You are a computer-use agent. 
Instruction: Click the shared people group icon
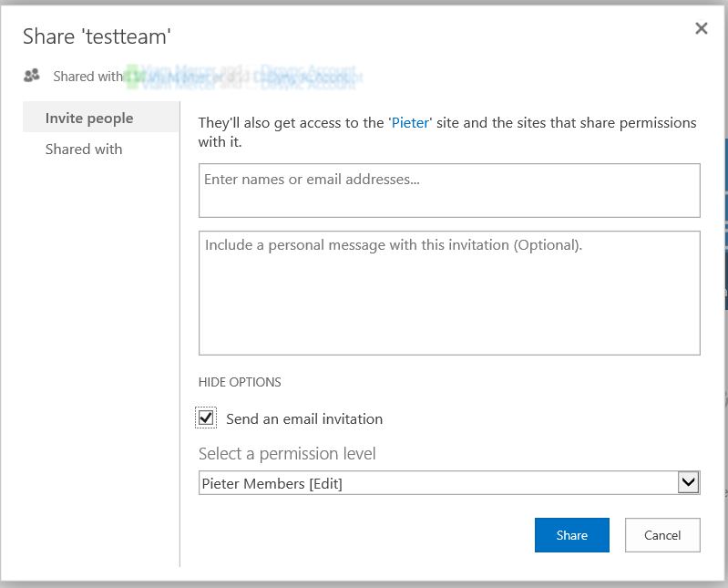[32, 76]
